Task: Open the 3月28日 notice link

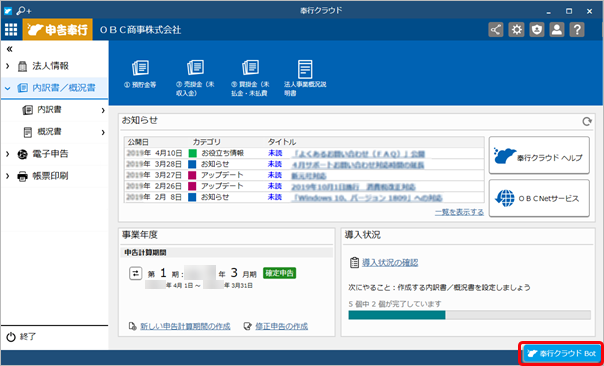Action: tap(358, 165)
